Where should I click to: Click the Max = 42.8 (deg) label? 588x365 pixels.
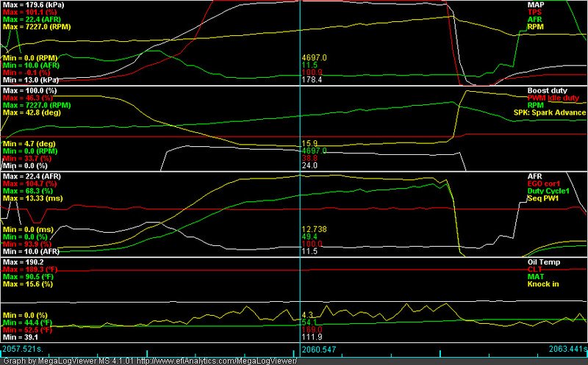pyautogui.click(x=32, y=113)
